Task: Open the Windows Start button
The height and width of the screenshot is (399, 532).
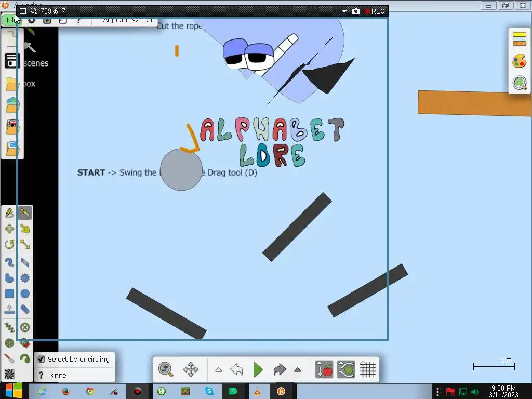Action: [14, 391]
